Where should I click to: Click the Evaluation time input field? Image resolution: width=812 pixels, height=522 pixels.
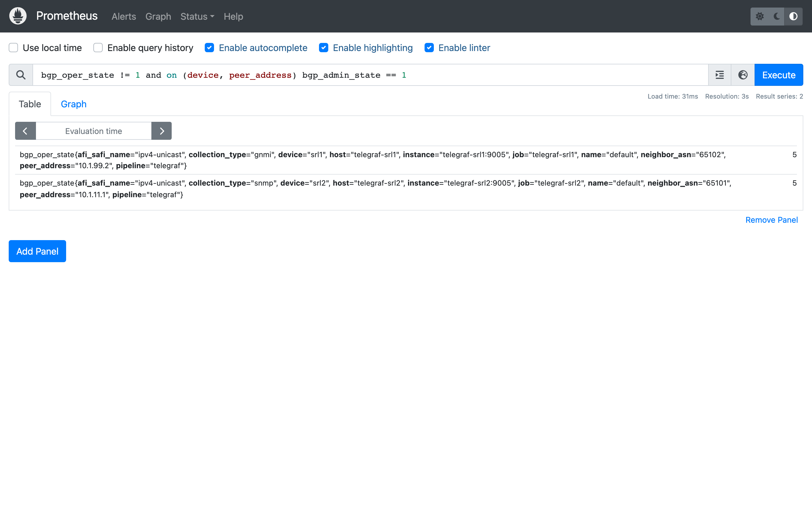click(x=94, y=131)
